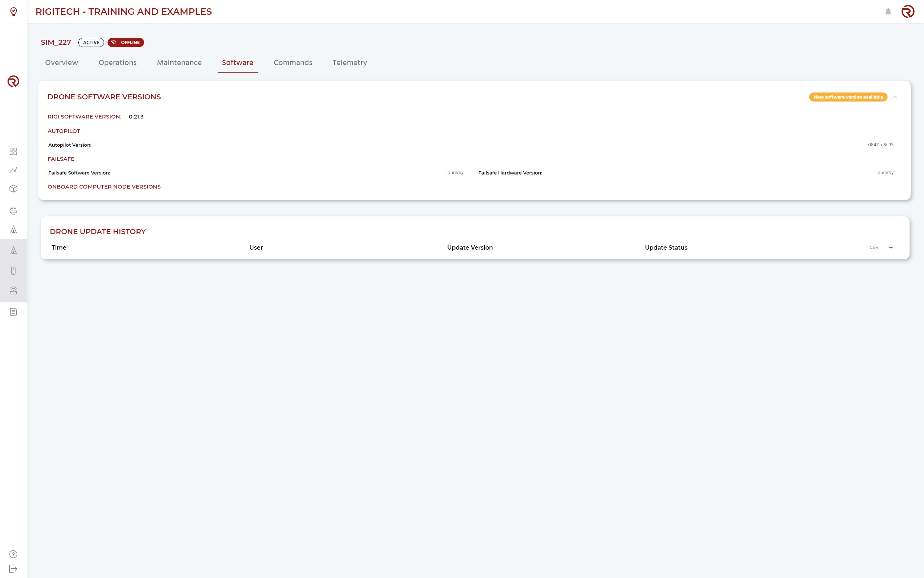Open the document log icon in the sidebar
The image size is (924, 578).
(13, 312)
